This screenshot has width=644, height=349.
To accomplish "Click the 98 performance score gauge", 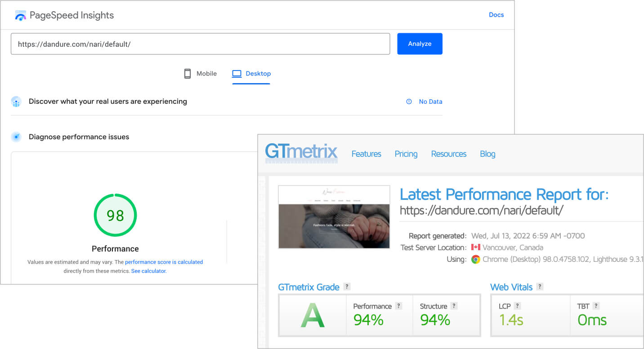I will tap(115, 216).
